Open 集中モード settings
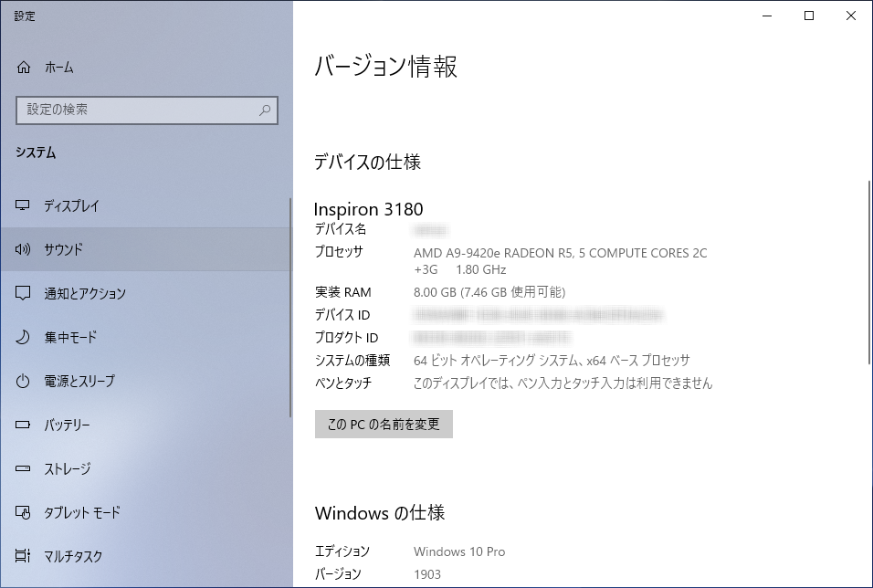 [x=145, y=337]
